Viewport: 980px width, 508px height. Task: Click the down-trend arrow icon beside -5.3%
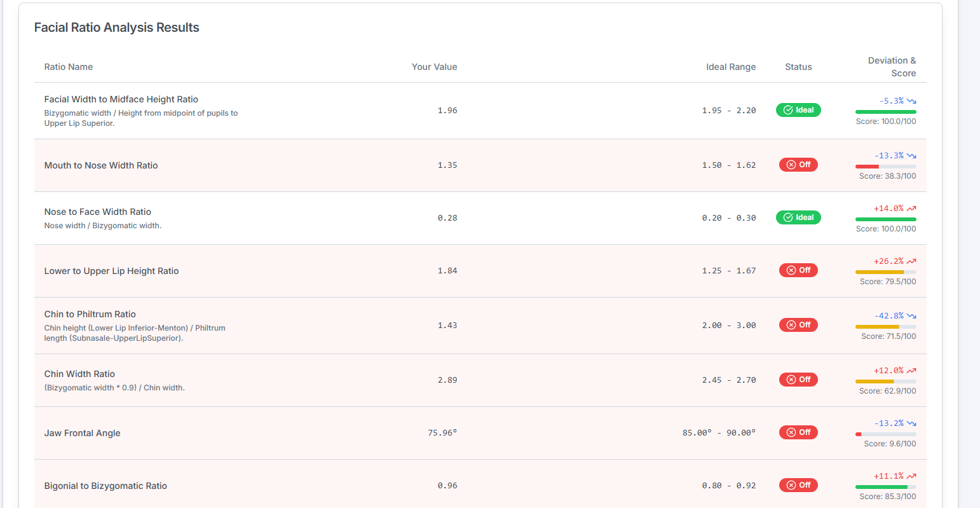coord(911,101)
